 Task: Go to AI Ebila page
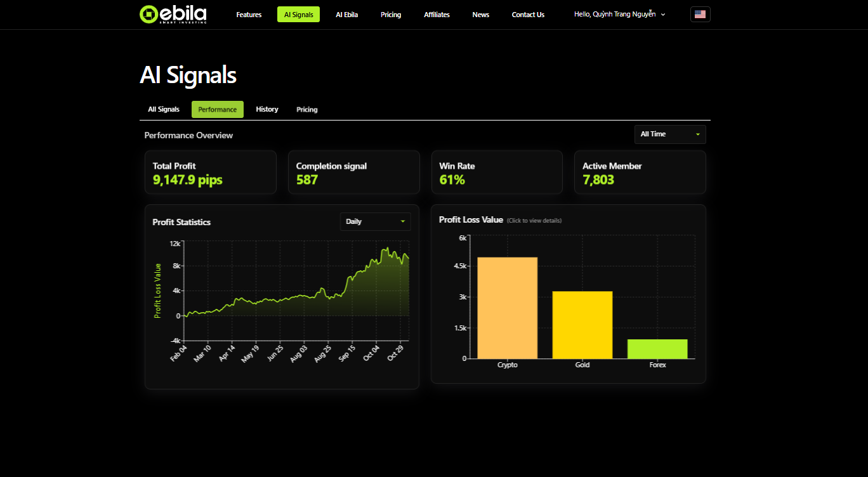(346, 15)
